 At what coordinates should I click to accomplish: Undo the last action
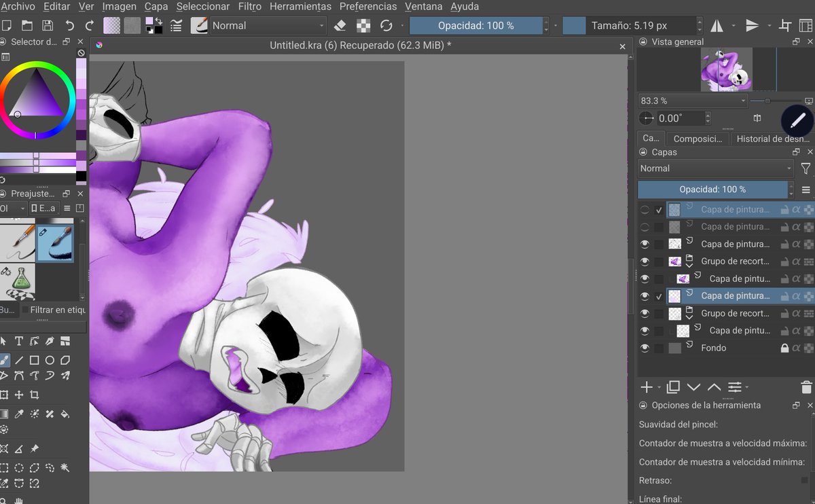pos(69,26)
